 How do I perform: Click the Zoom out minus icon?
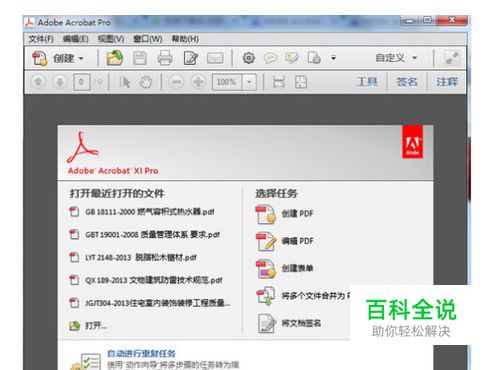176,82
